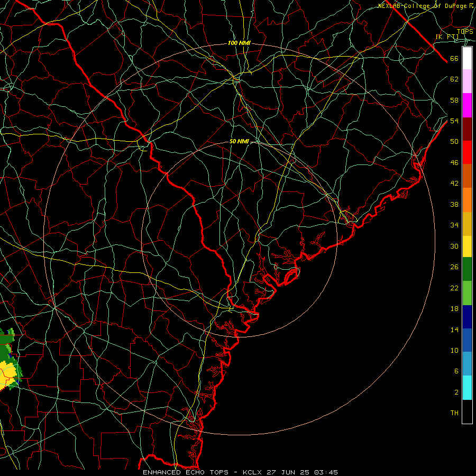The image size is (476, 476).
Task: Click the ENHANCED ECHO TOPS title text
Action: [186, 472]
